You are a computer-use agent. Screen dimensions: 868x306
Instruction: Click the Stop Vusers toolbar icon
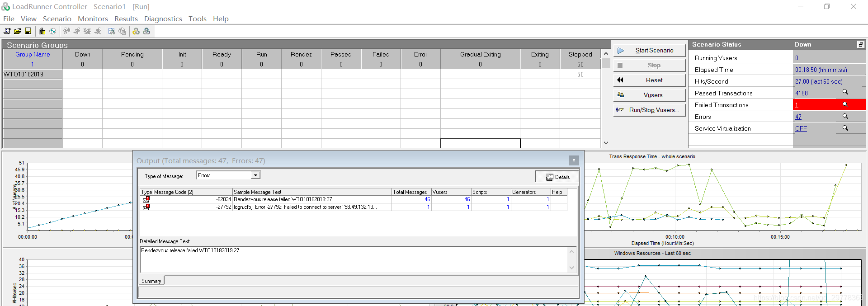[98, 31]
